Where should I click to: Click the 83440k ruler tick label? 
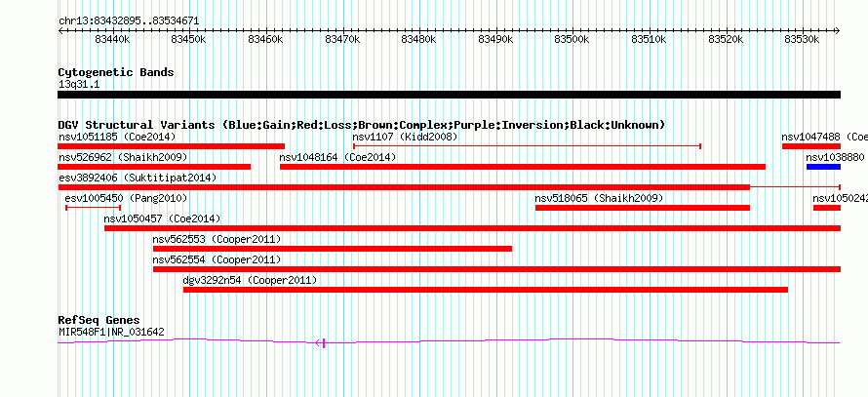tap(113, 39)
